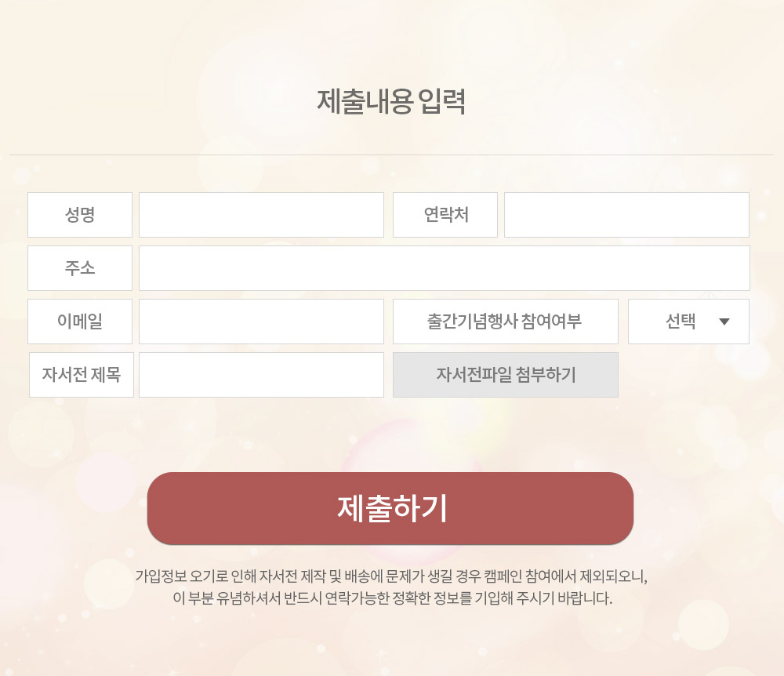This screenshot has width=784, height=676.
Task: Click the horizontal divider under the heading
Action: click(x=391, y=155)
